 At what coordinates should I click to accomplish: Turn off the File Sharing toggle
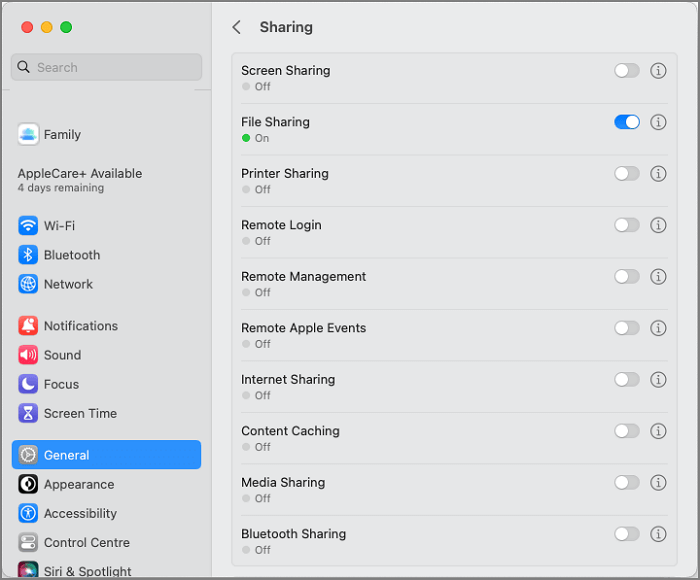click(627, 122)
